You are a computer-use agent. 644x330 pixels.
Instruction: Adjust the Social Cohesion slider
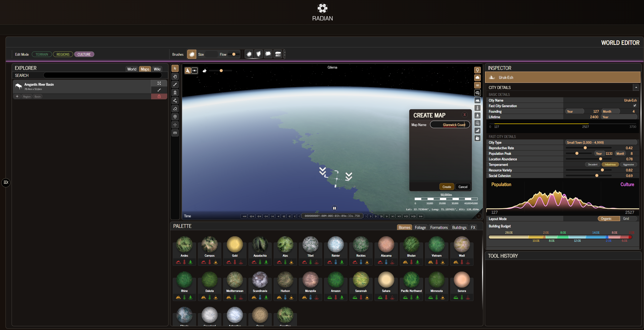(589, 176)
